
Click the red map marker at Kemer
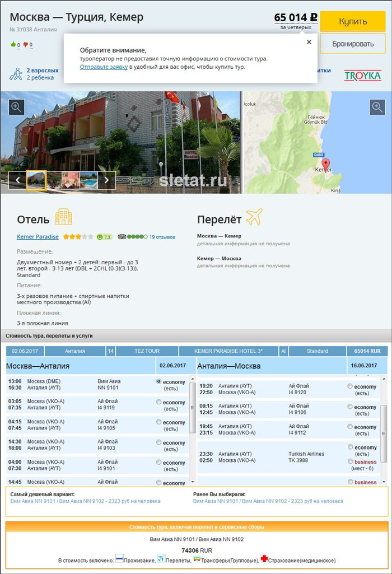click(325, 164)
